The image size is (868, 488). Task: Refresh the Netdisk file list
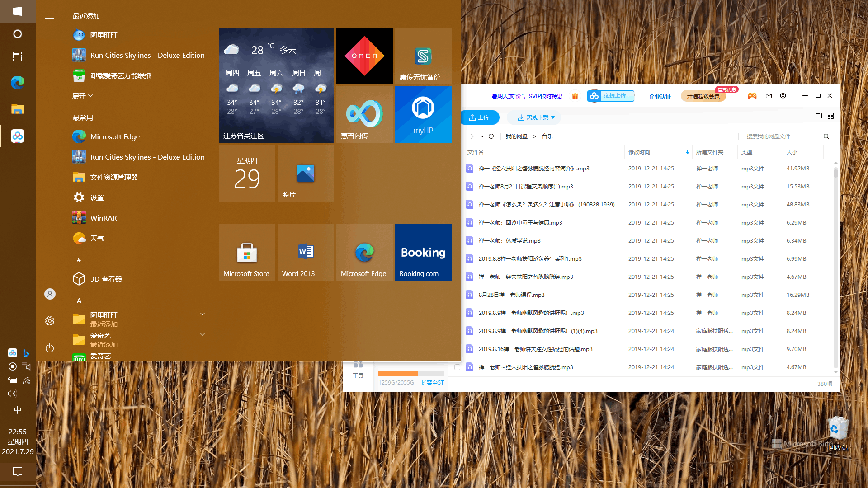pyautogui.click(x=491, y=136)
